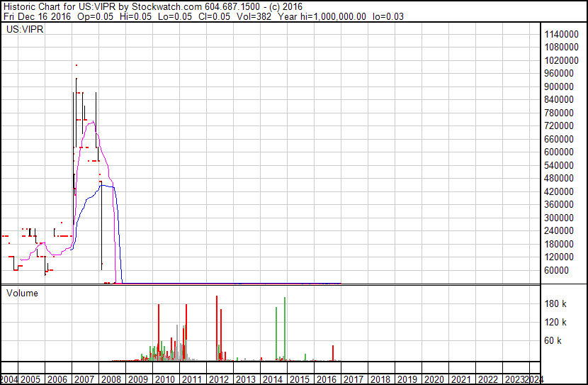Image resolution: width=588 pixels, height=385 pixels.
Task: Select the 2023 label on time axis
Action: 515,379
